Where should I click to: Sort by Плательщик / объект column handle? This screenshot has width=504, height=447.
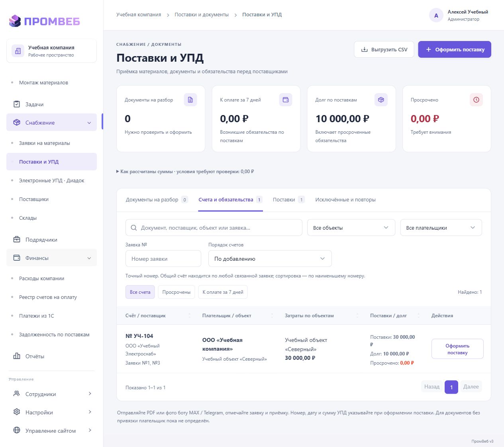pyautogui.click(x=273, y=316)
